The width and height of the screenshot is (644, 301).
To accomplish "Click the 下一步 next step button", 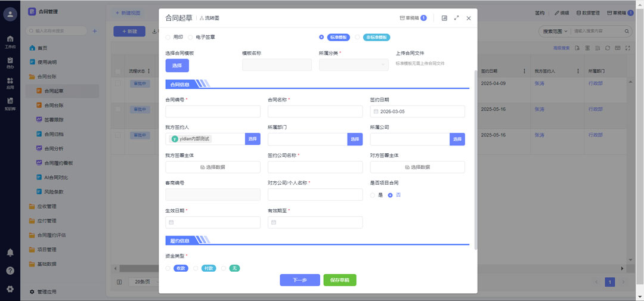I will (x=299, y=280).
